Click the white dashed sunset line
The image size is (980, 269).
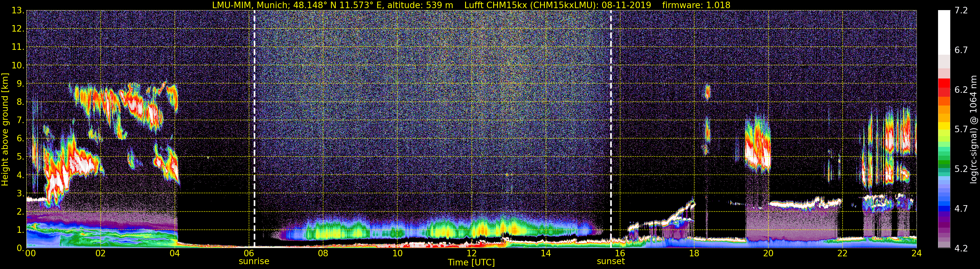coord(611,129)
